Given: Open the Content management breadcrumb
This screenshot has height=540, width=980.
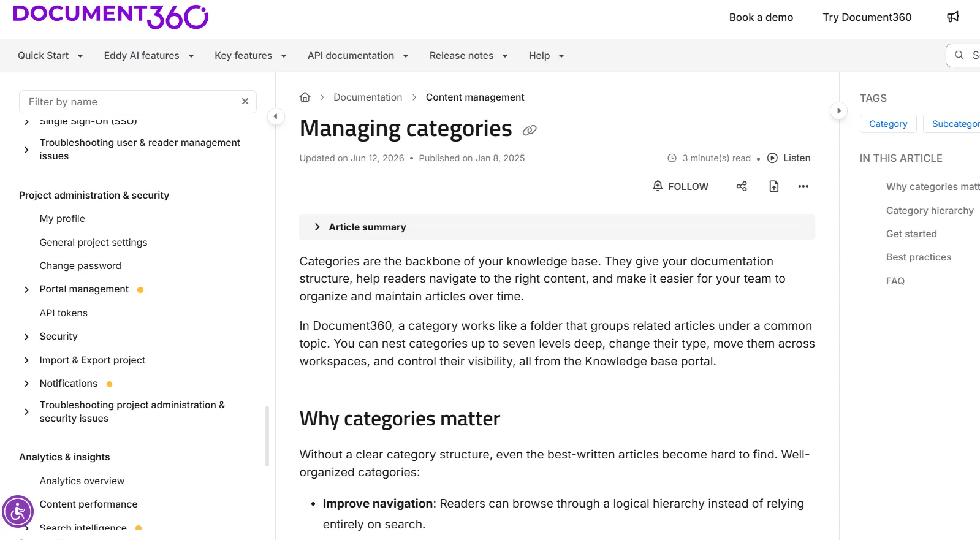Looking at the screenshot, I should coord(475,97).
